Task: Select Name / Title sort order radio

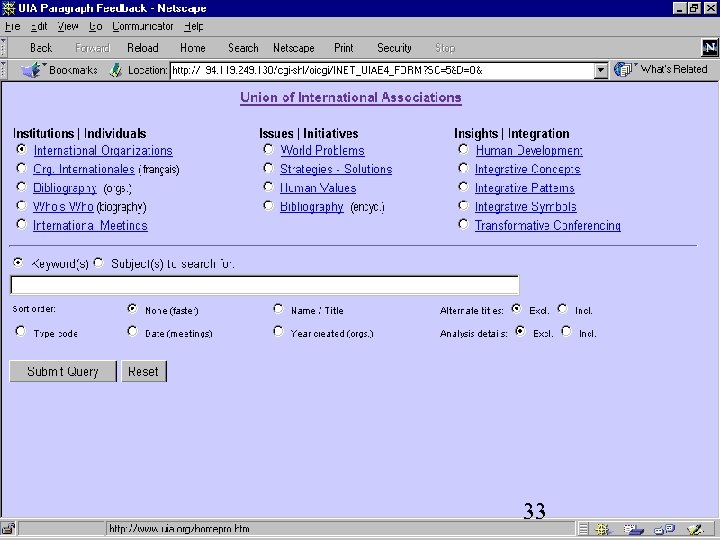Action: pos(278,309)
